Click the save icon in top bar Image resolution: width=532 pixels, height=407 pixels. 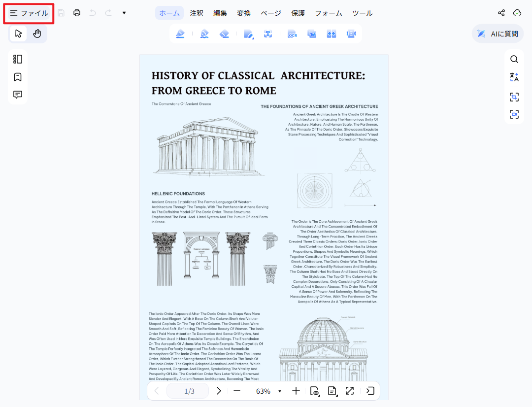[61, 13]
